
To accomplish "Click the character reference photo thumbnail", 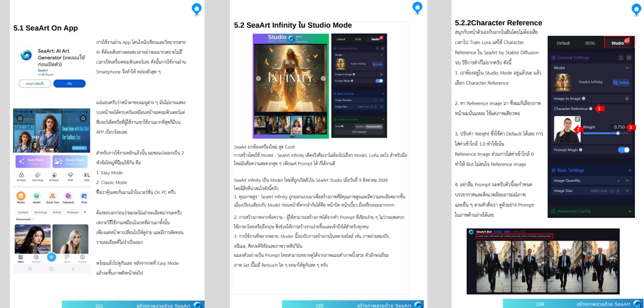I will tap(567, 129).
